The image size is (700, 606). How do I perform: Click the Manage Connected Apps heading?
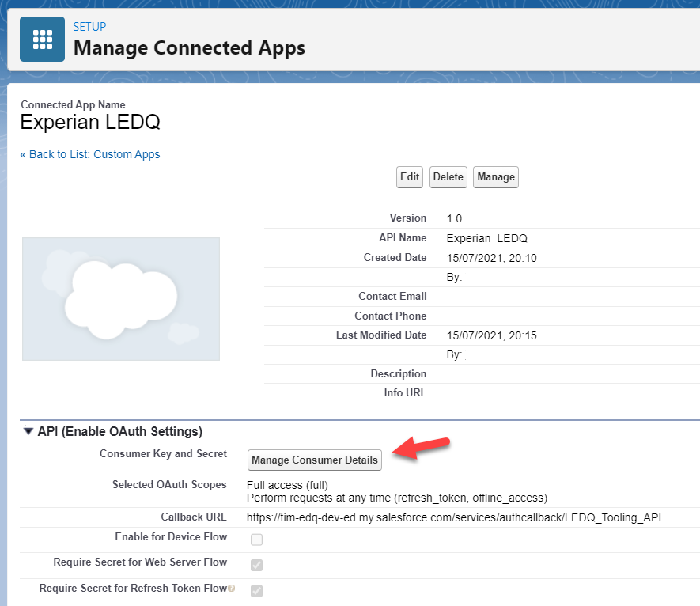pos(189,47)
